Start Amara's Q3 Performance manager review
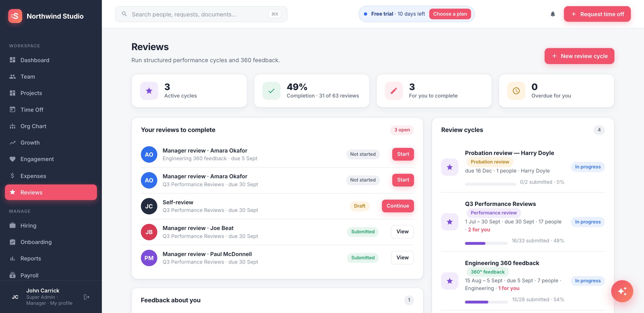This screenshot has width=644, height=313. point(403,180)
